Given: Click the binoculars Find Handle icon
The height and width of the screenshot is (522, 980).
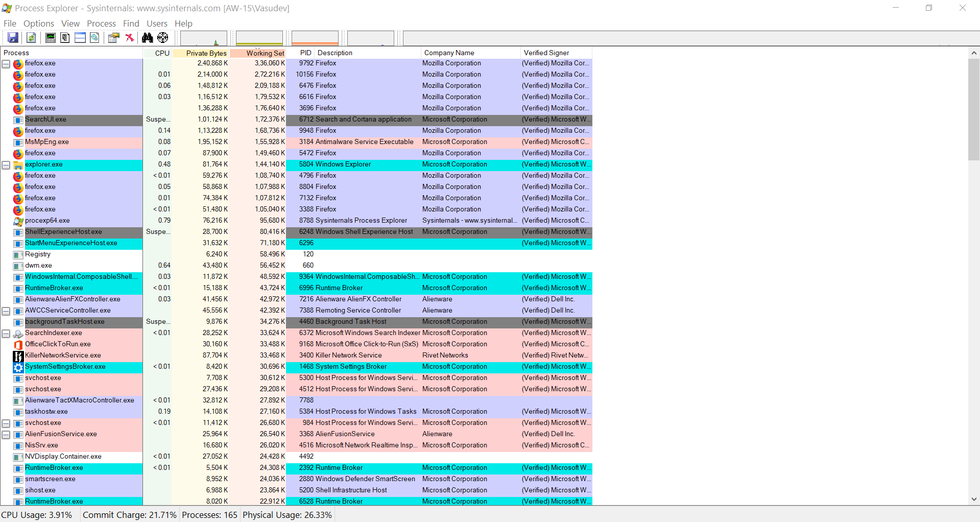Looking at the screenshot, I should [147, 38].
